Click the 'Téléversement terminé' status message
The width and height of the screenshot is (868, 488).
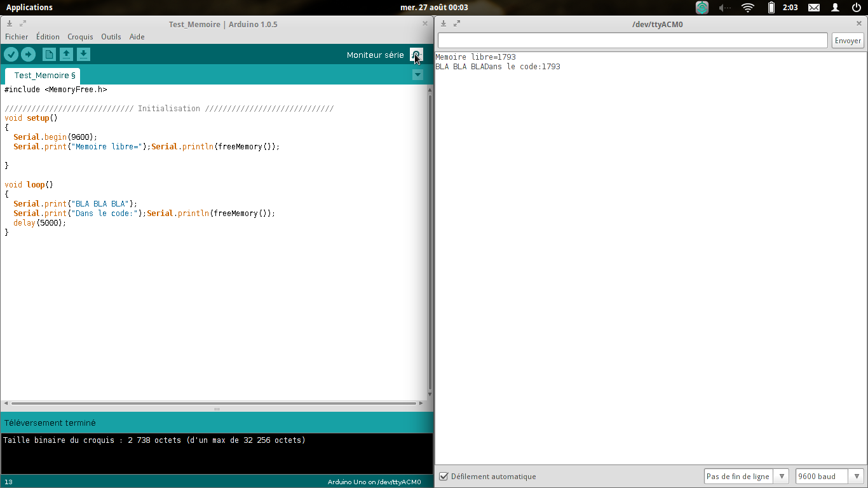coord(50,423)
